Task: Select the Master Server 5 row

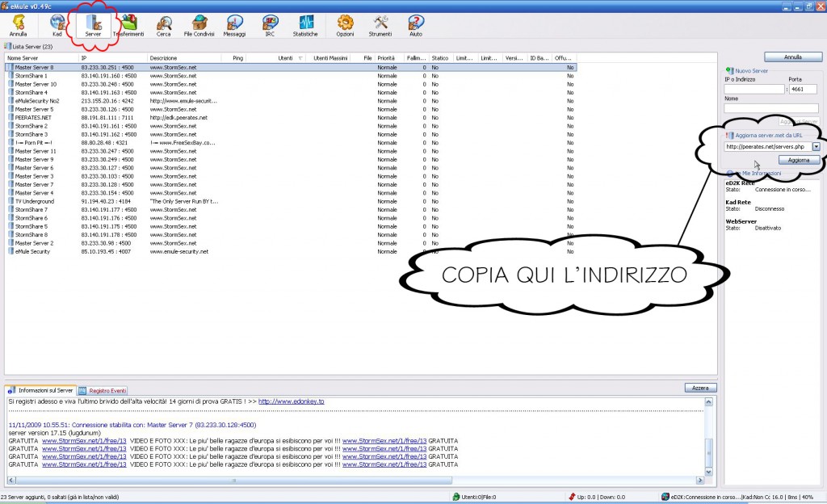Action: click(291, 109)
